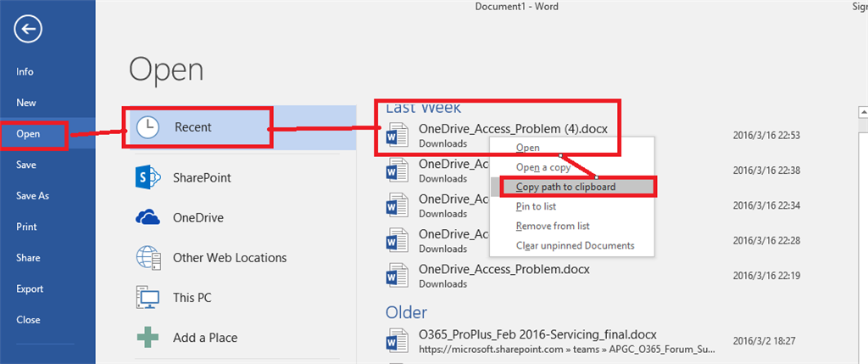Viewport: 868px width, 364px height.
Task: Click the Last Week group heading
Action: tap(424, 108)
